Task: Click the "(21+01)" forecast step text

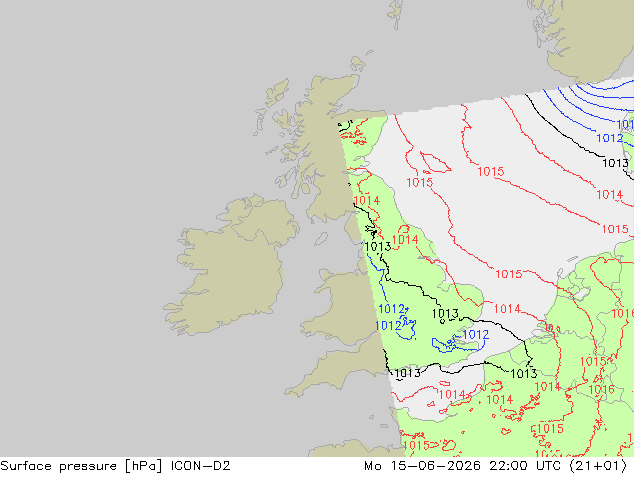Action: tap(598, 466)
